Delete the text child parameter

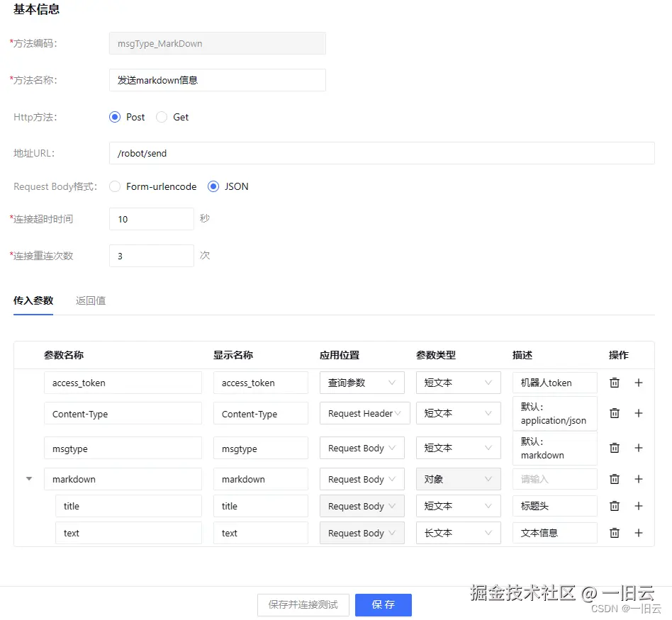click(x=614, y=533)
